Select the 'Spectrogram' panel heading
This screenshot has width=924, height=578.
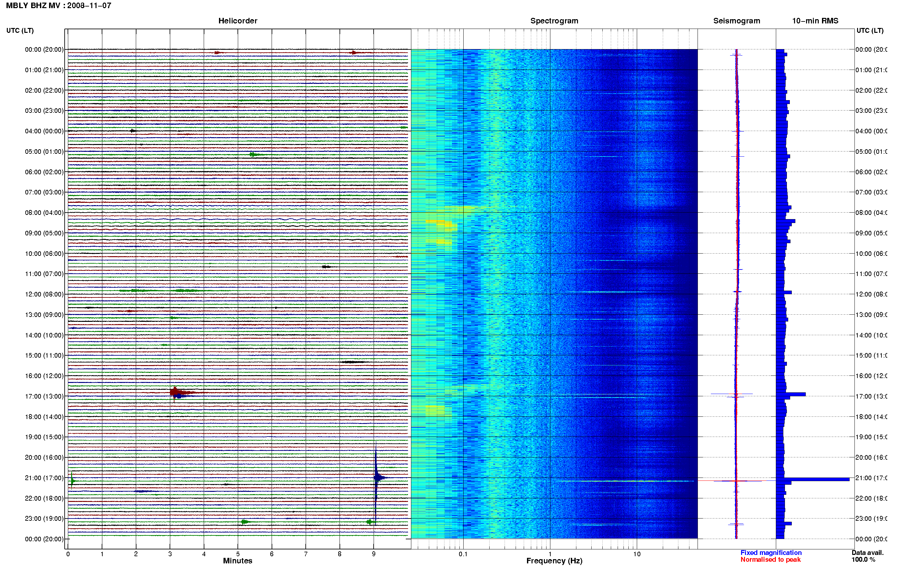(x=554, y=21)
